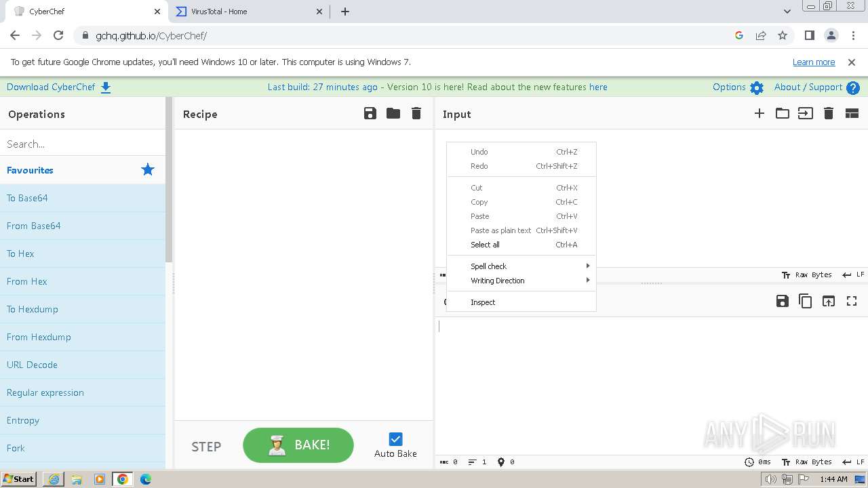
Task: Click the operations list scrollbar
Action: click(x=170, y=180)
